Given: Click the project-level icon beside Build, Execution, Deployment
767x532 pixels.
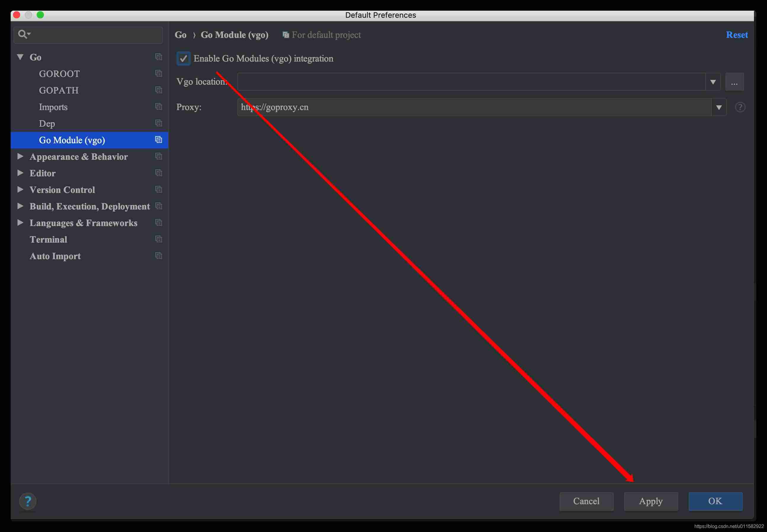Looking at the screenshot, I should point(159,206).
